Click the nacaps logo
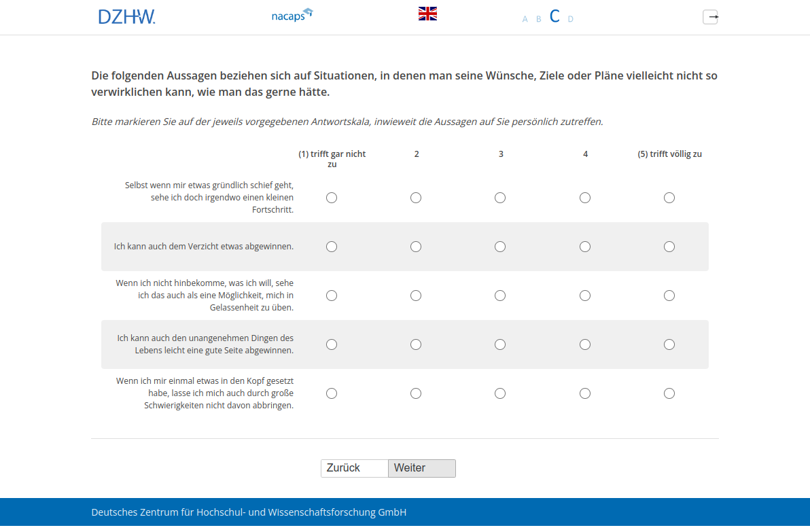This screenshot has height=532, width=810. [x=292, y=15]
